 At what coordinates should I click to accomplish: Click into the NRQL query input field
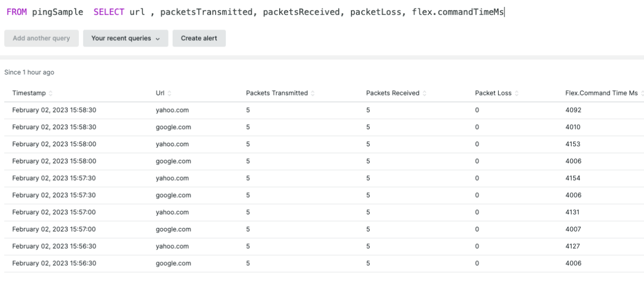322,12
